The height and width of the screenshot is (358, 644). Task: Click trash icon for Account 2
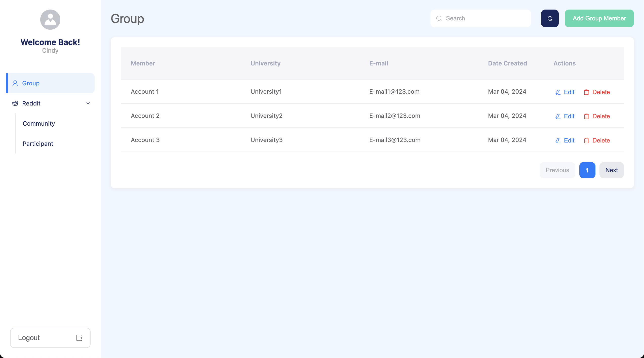tap(586, 116)
